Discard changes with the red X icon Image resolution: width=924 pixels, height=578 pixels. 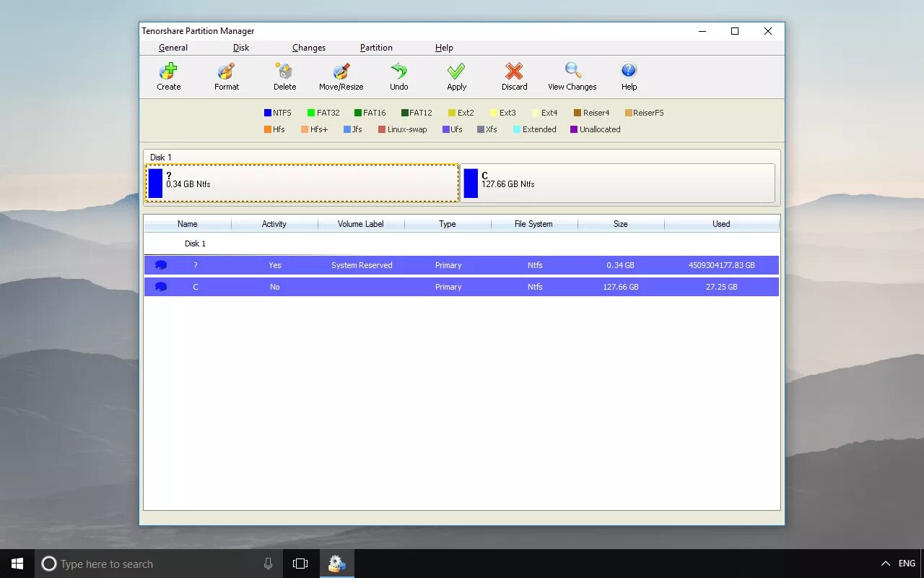point(514,71)
